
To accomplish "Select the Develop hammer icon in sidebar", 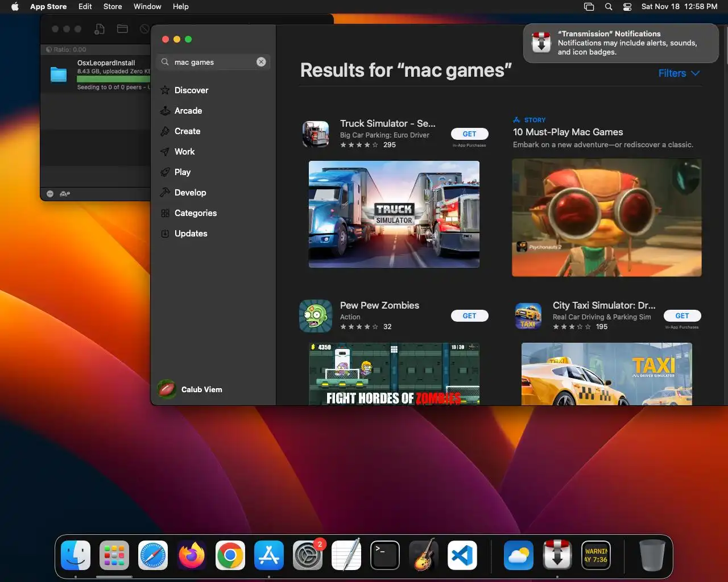I will 165,193.
